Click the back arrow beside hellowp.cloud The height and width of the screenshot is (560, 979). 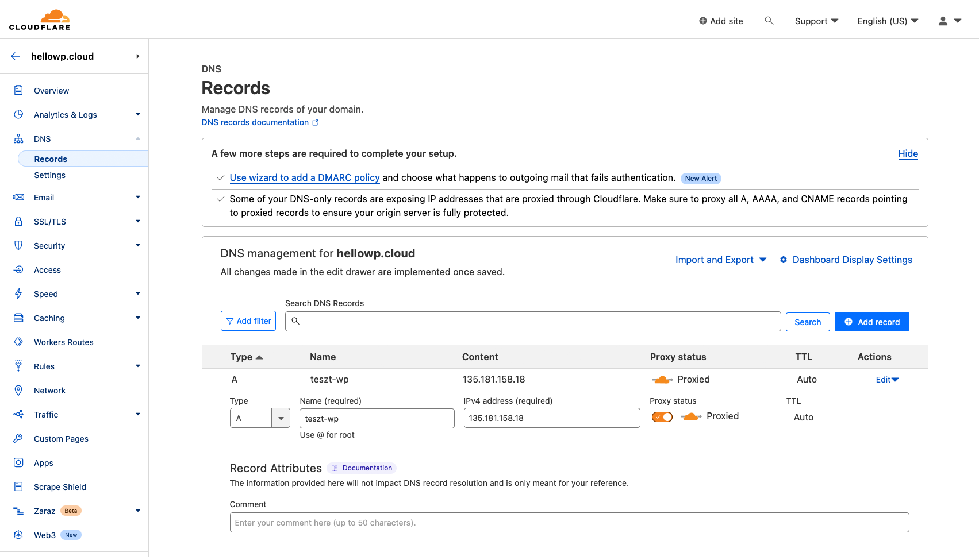point(16,56)
